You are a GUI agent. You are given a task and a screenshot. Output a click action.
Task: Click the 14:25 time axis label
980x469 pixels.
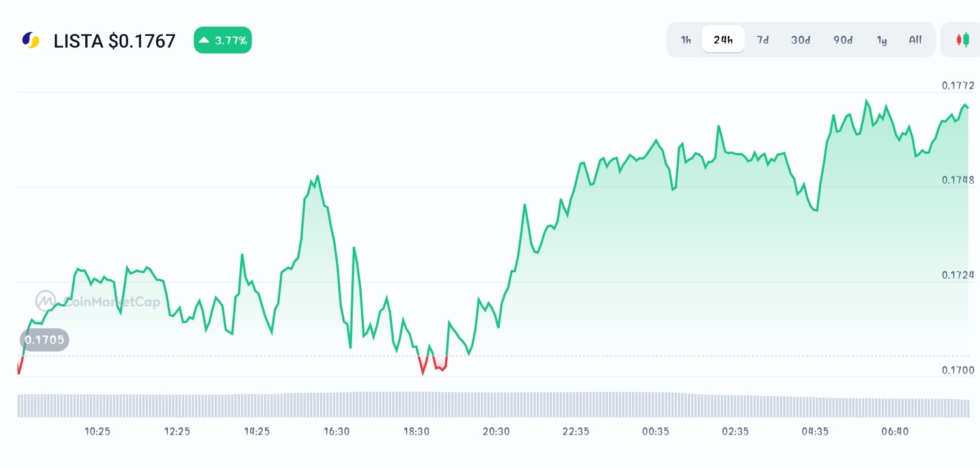pyautogui.click(x=257, y=431)
